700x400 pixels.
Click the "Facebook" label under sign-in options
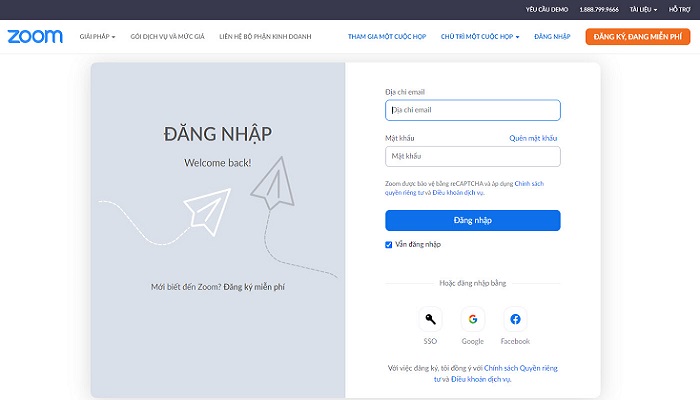coord(515,341)
